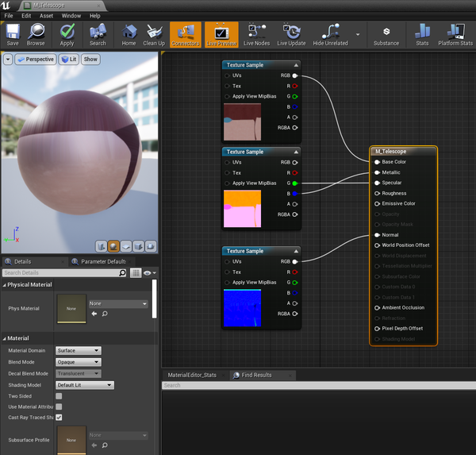Click the Subsurface Profile None thumbnail
The height and width of the screenshot is (455, 476).
pos(71,440)
